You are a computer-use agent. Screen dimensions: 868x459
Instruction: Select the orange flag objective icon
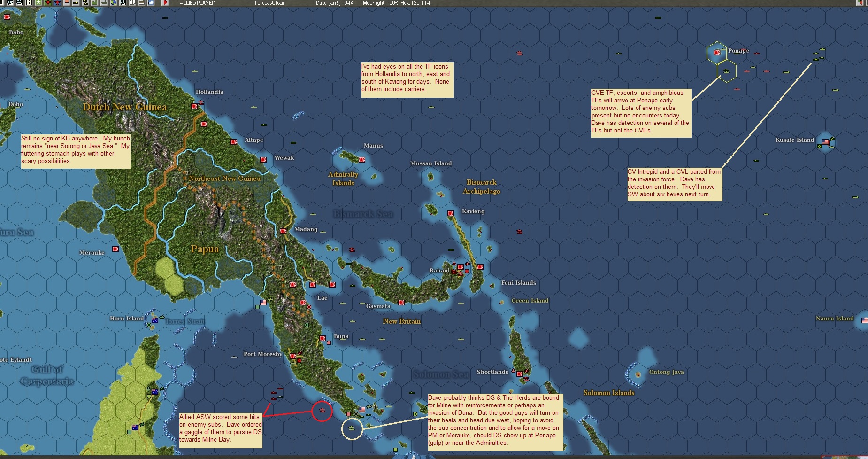(66, 3)
